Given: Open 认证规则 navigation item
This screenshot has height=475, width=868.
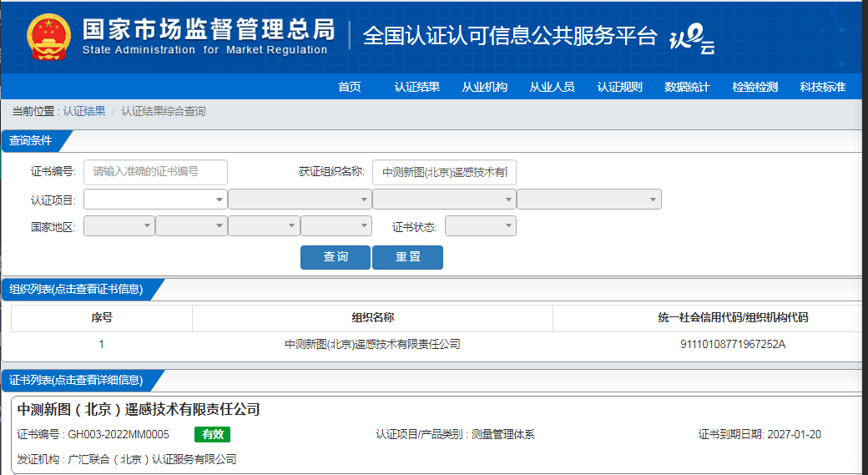Looking at the screenshot, I should click(619, 87).
